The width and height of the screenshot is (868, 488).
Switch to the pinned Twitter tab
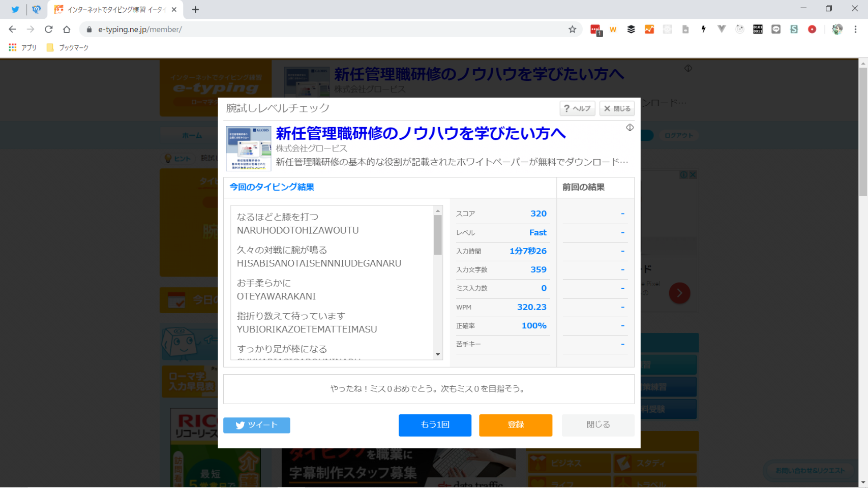click(15, 9)
